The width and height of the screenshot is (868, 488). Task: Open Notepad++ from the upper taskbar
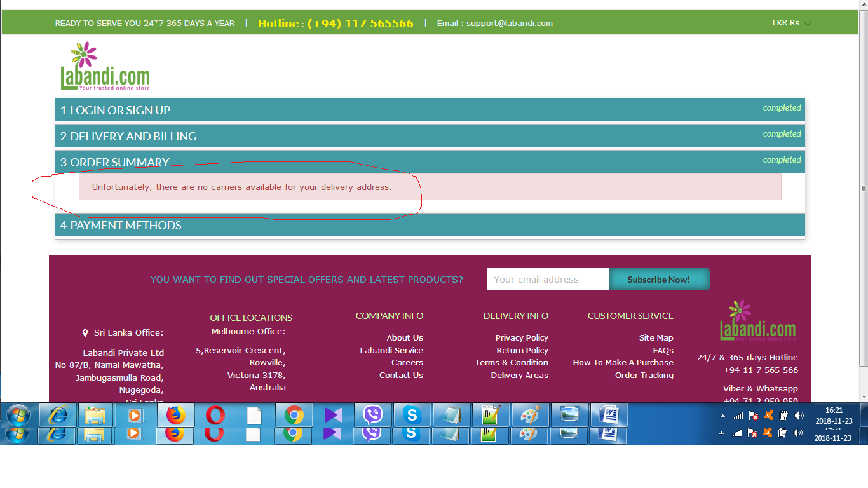pos(491,416)
